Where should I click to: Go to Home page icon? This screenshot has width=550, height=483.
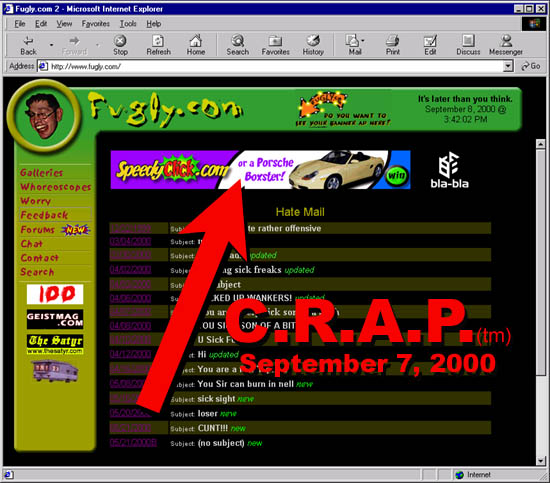click(195, 46)
